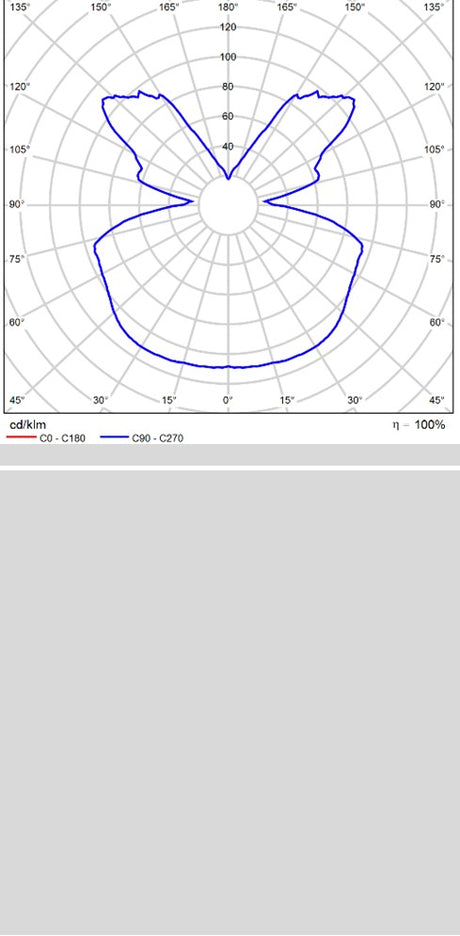Click the 0° label at chart bottom
Image resolution: width=460 pixels, height=936 pixels.
(228, 399)
